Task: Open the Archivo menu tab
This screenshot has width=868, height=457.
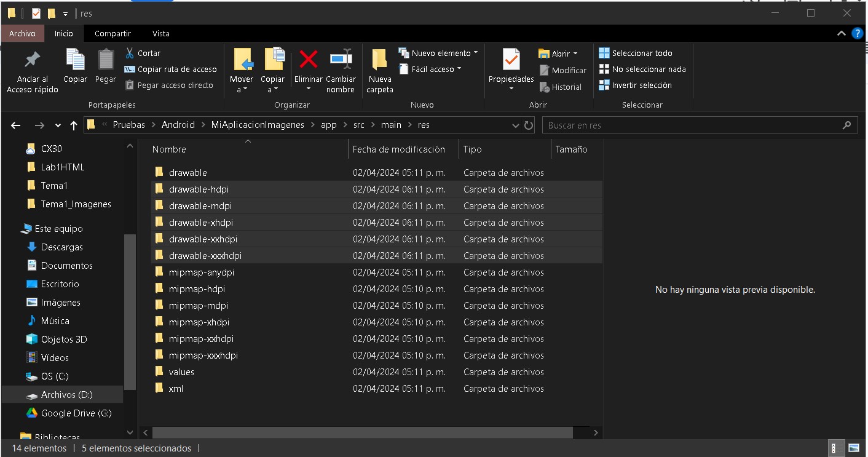Action: (x=23, y=33)
